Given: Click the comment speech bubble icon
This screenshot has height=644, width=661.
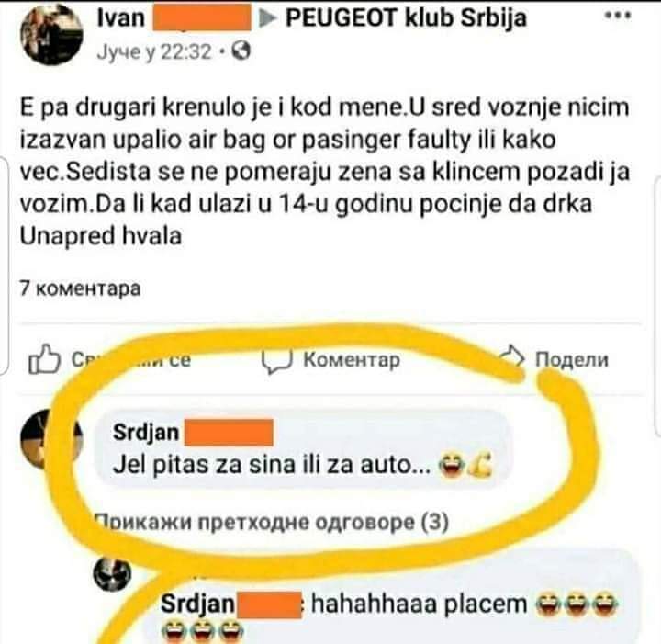Looking at the screenshot, I should (276, 361).
